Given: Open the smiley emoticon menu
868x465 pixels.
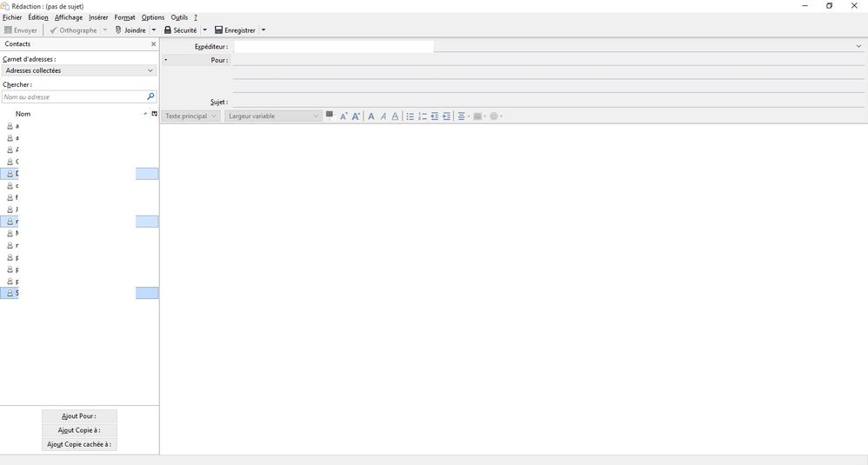Looking at the screenshot, I should (496, 116).
